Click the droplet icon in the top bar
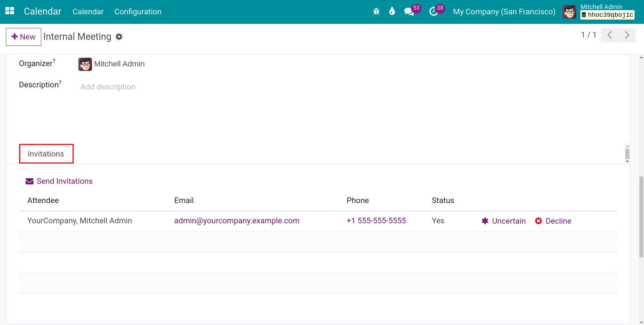Screen dimensions: 644x325 coord(392,11)
